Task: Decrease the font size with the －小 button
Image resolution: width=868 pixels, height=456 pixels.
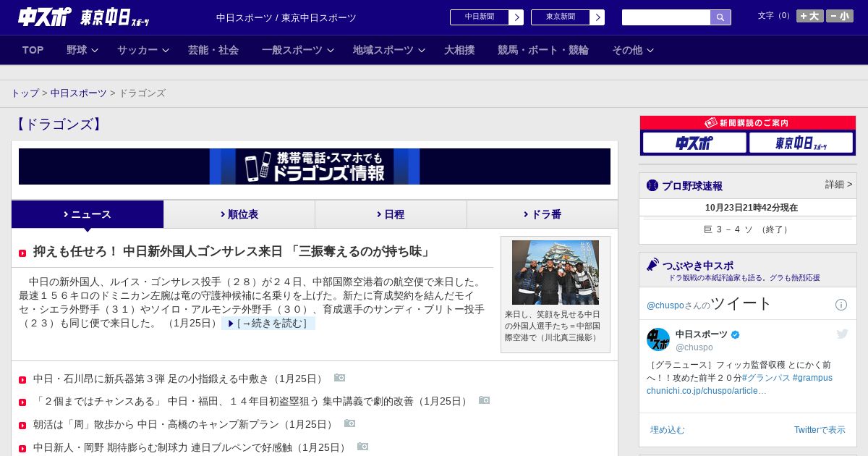Action: [840, 16]
